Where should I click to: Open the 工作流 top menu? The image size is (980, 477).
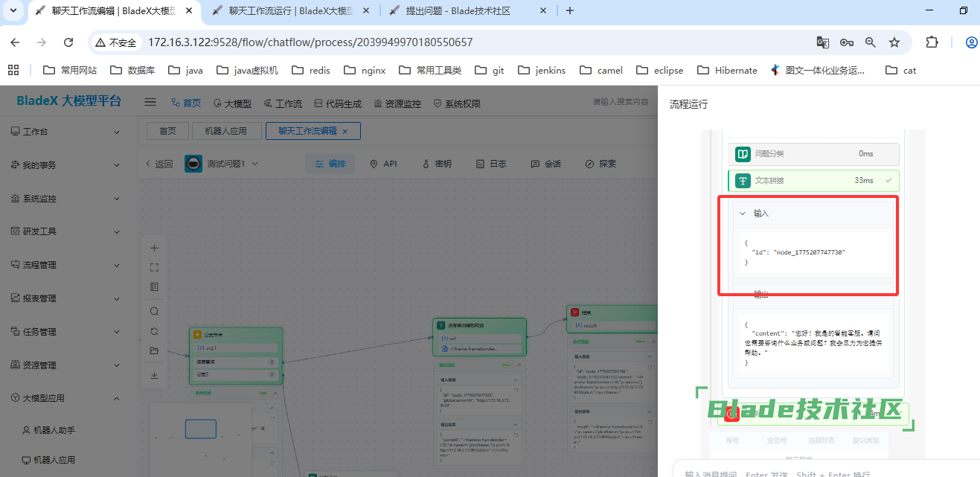(282, 103)
